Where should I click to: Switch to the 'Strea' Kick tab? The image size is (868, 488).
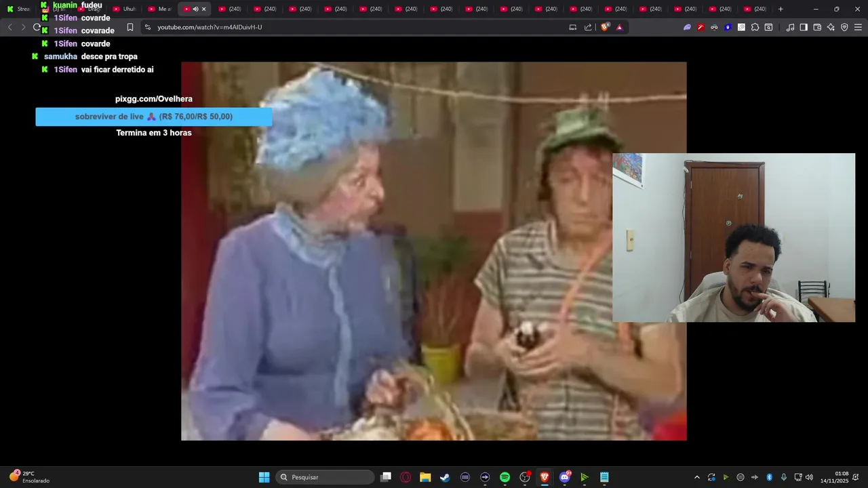18,9
